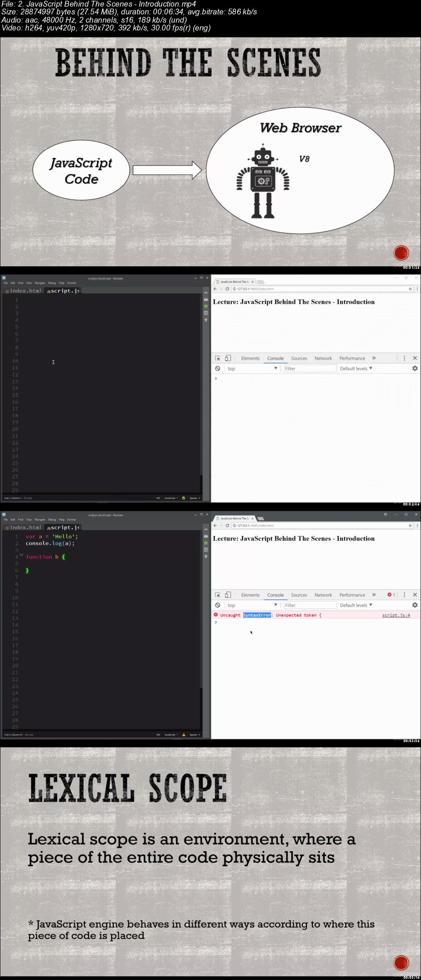Open Brackets Debug menu in the SyntaxError frame
This screenshot has height=980, width=421.
tap(52, 519)
